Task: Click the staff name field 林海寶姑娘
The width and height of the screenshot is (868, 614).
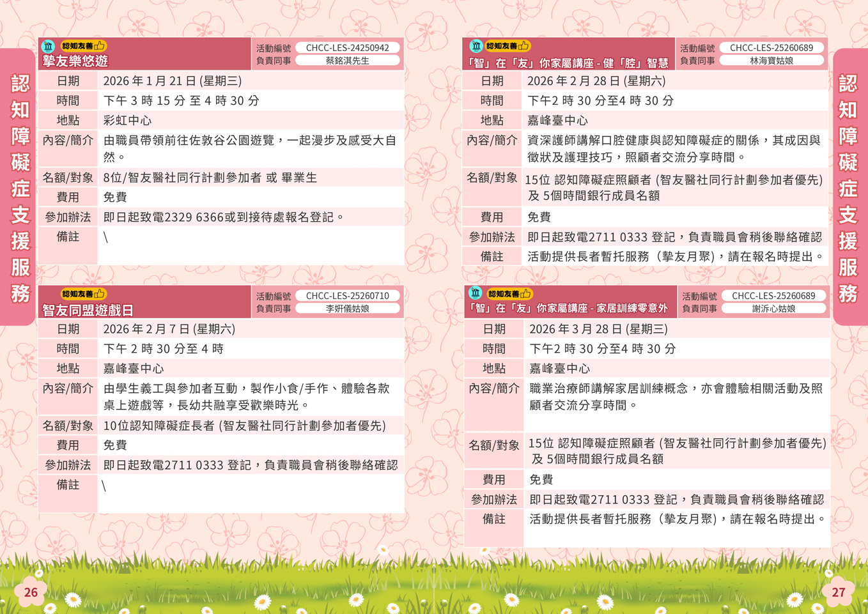Action: 771,61
